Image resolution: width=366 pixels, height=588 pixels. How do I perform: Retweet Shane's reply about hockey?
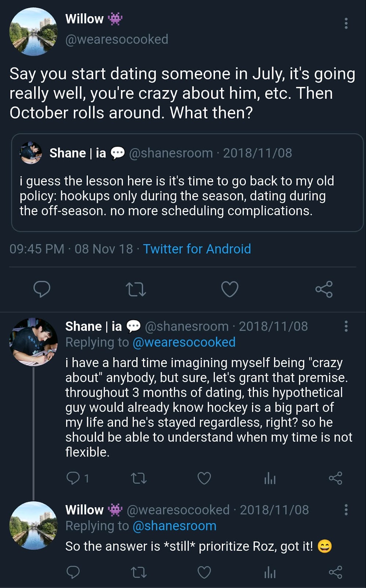[x=139, y=478]
